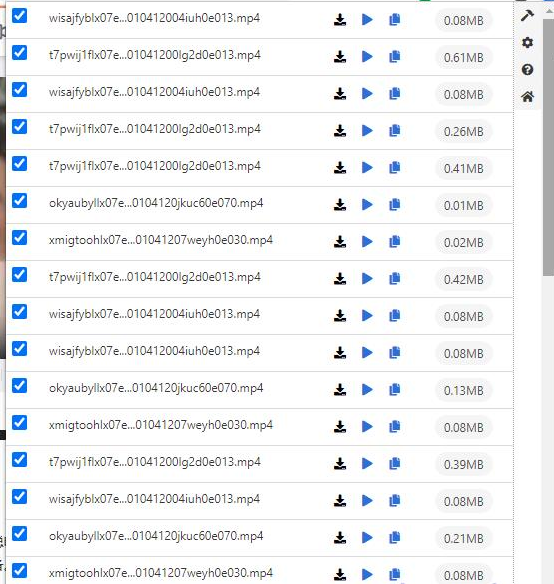Copy link of the 0.13MB okyaubyllx07e file
The height and width of the screenshot is (584, 554).
coord(395,390)
